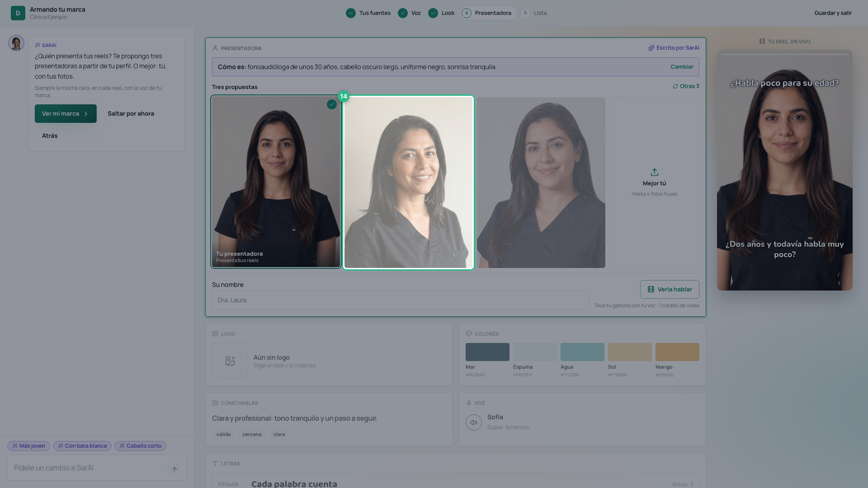Jump to Lista step
The image size is (868, 488).
534,13
